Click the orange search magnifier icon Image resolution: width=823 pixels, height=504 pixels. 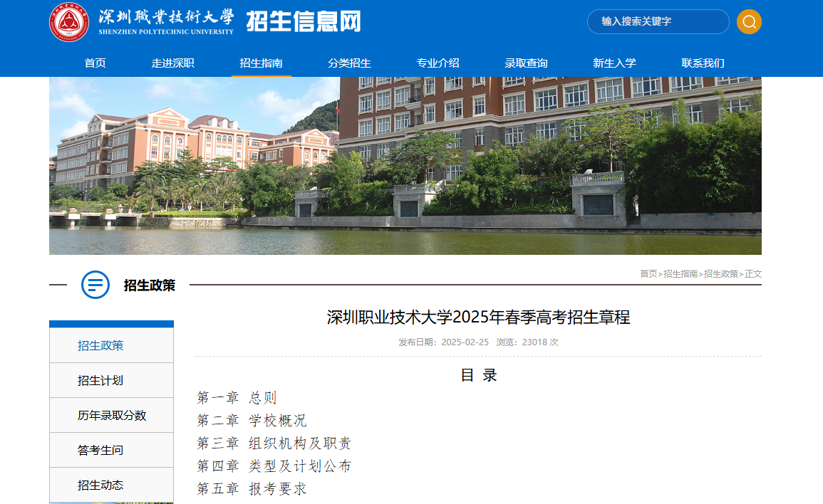click(x=748, y=21)
